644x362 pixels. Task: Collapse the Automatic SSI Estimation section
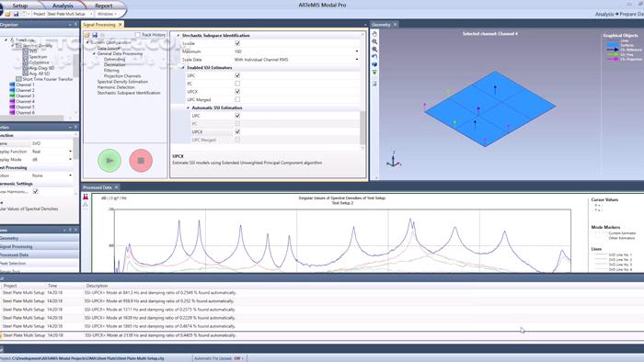188,107
